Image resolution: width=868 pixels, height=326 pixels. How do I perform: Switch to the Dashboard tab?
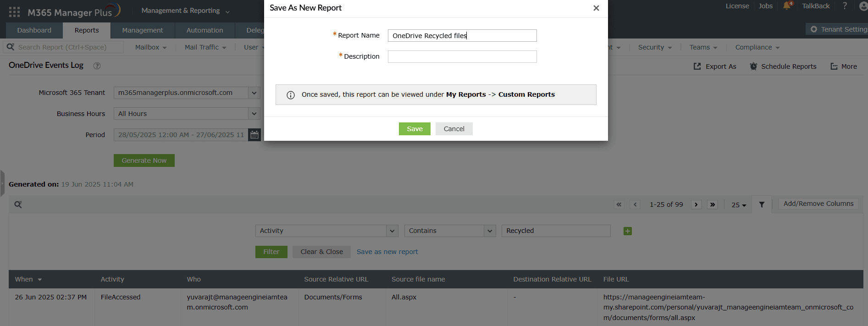click(34, 30)
